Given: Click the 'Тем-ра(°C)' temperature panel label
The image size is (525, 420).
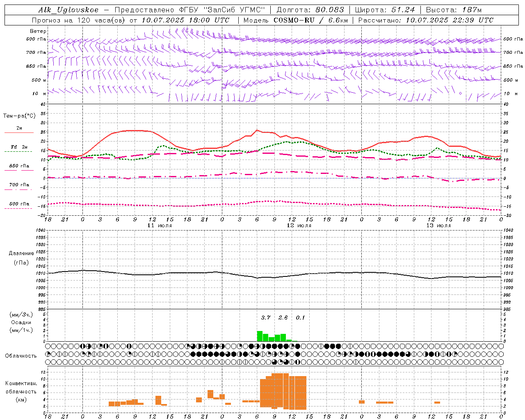Looking at the screenshot, I should [19, 116].
